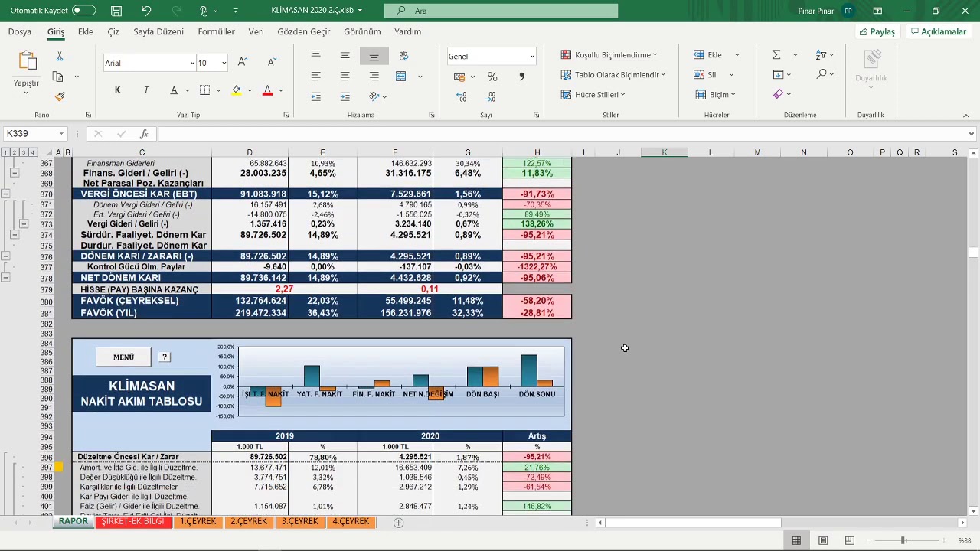This screenshot has height=551, width=980.
Task: Click the Wrap Text icon
Action: [403, 56]
